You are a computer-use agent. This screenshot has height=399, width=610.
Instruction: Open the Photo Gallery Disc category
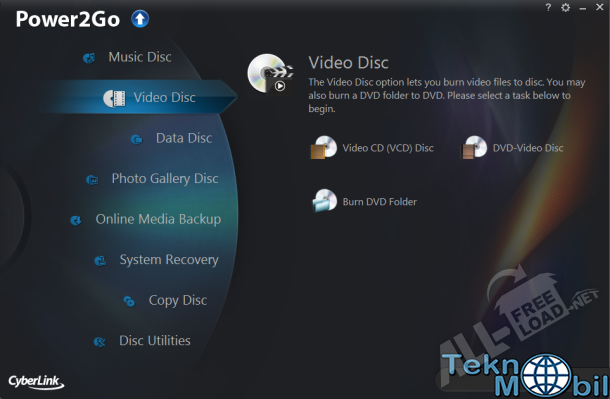[165, 178]
